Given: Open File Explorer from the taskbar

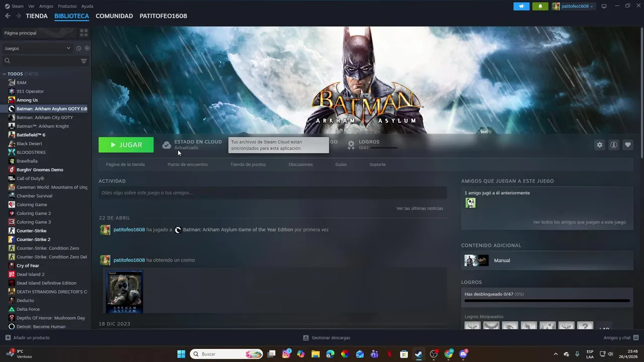Looking at the screenshot, I should [315, 354].
